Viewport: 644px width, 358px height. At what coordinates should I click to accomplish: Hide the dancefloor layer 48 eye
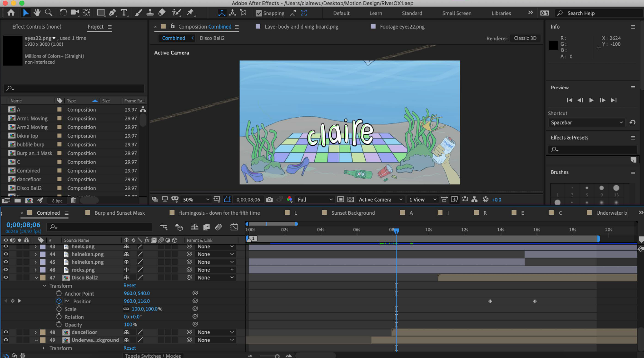point(6,332)
